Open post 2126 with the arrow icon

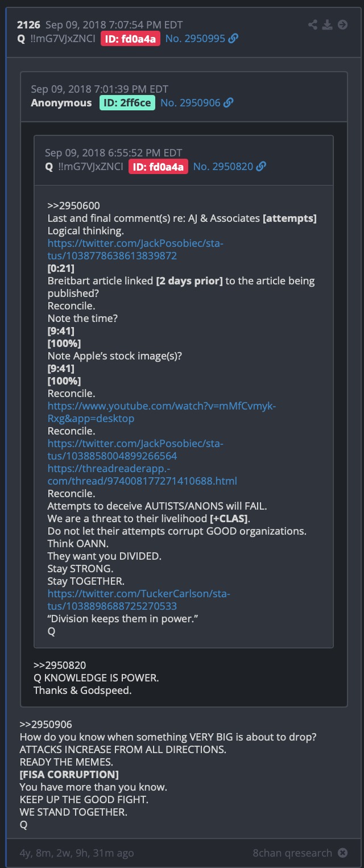[342, 24]
